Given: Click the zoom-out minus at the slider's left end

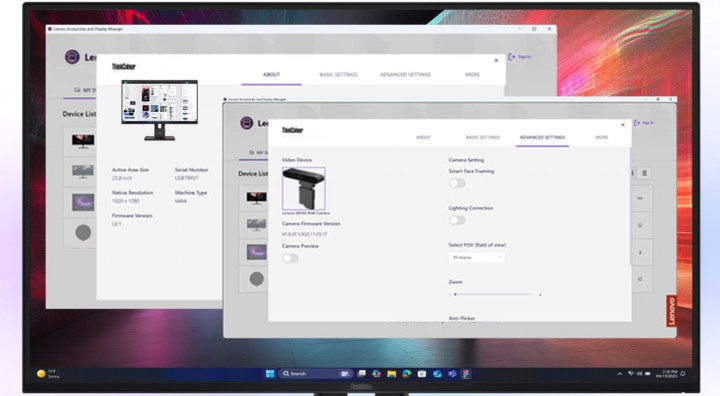Looking at the screenshot, I should pos(450,294).
